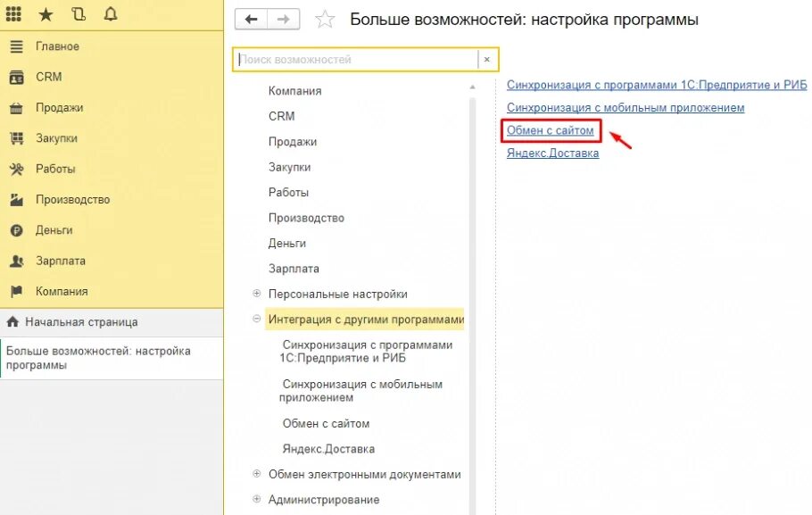Go forward with the right arrow button
This screenshot has height=515, width=812.
tap(283, 19)
